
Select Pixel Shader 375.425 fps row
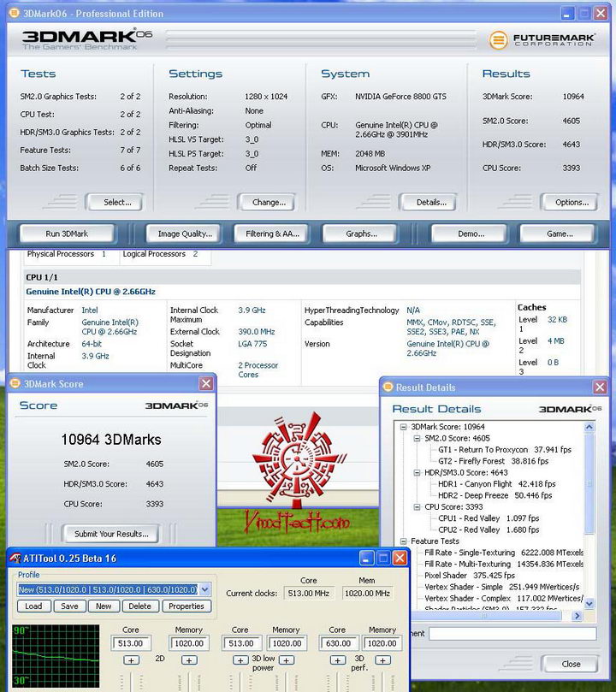click(470, 576)
